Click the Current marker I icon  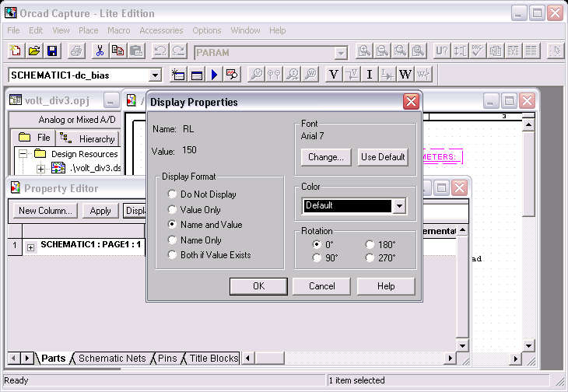pyautogui.click(x=370, y=75)
